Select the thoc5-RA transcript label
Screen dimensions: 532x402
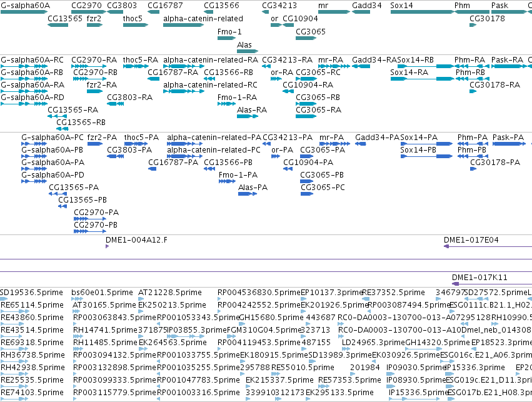click(141, 60)
